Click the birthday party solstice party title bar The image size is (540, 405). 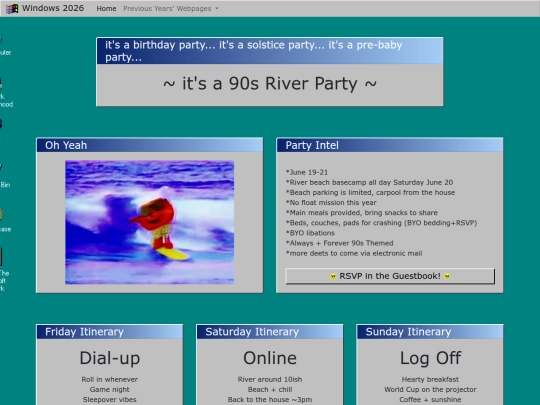(270, 51)
